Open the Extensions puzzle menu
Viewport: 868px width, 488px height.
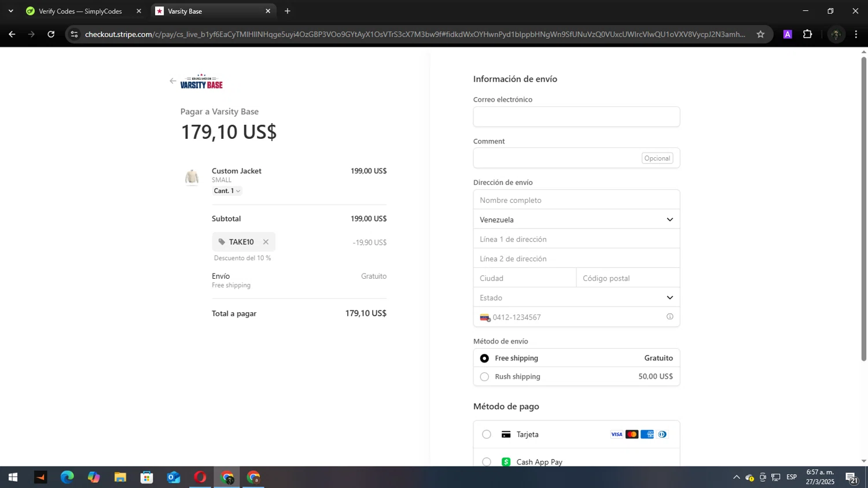coord(808,34)
